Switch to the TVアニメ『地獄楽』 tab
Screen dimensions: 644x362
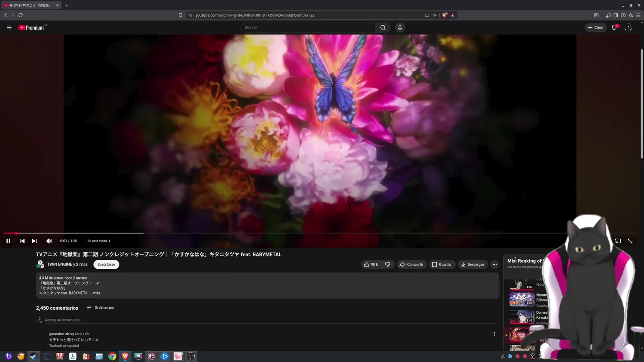(x=31, y=5)
